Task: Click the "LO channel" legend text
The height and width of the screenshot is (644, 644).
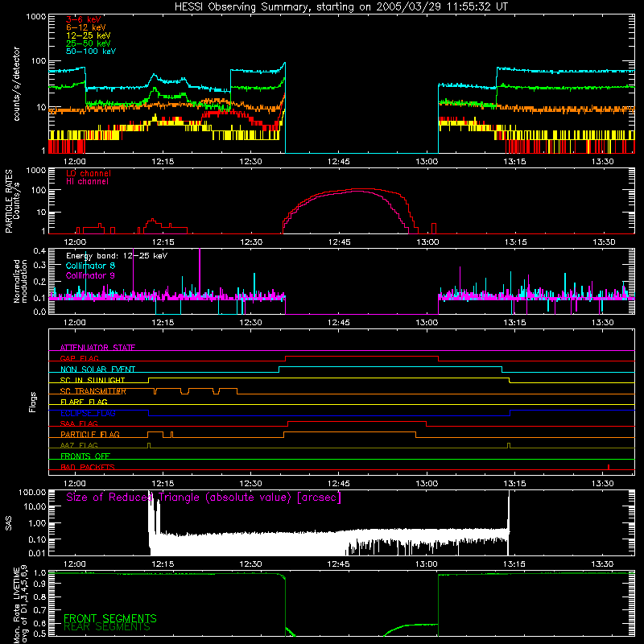Action: click(89, 173)
